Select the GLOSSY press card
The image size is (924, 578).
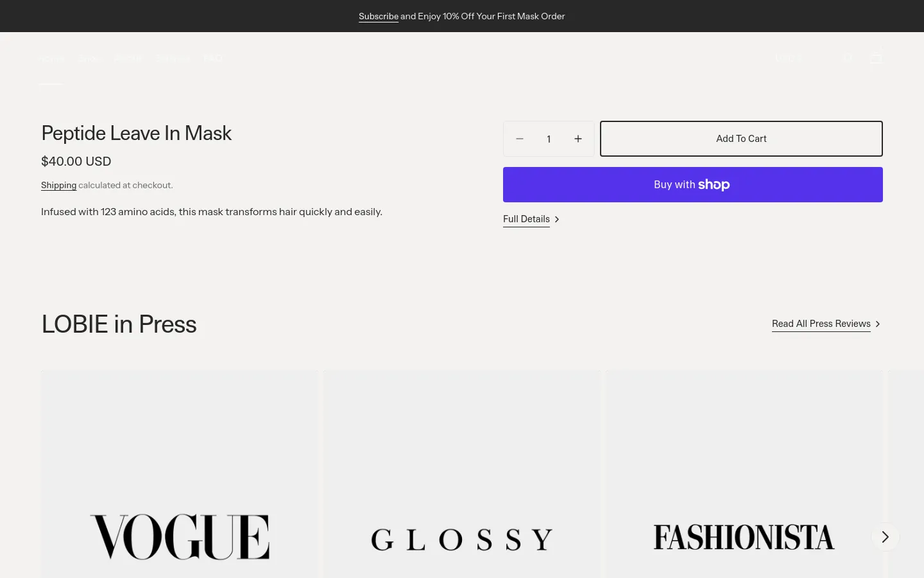pyautogui.click(x=462, y=474)
